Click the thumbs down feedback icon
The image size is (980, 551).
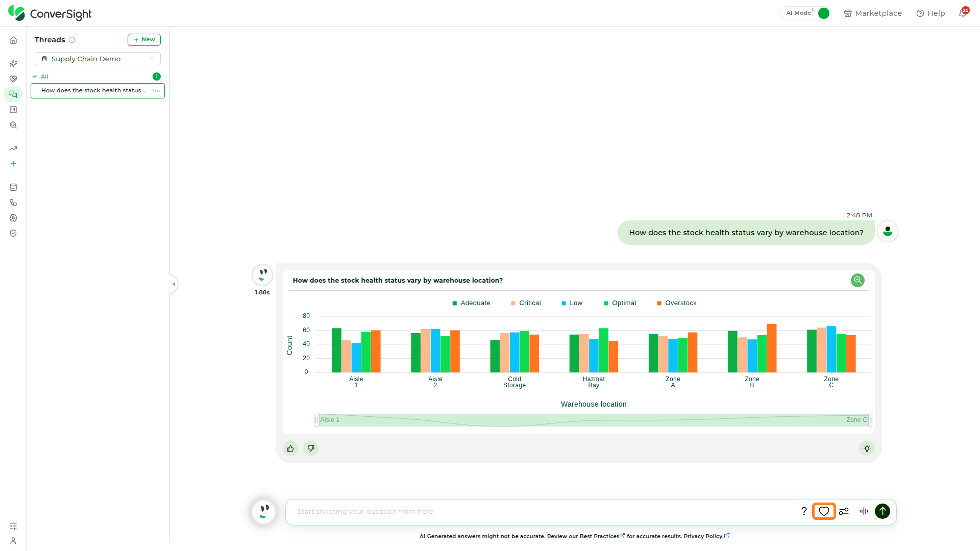pyautogui.click(x=311, y=448)
